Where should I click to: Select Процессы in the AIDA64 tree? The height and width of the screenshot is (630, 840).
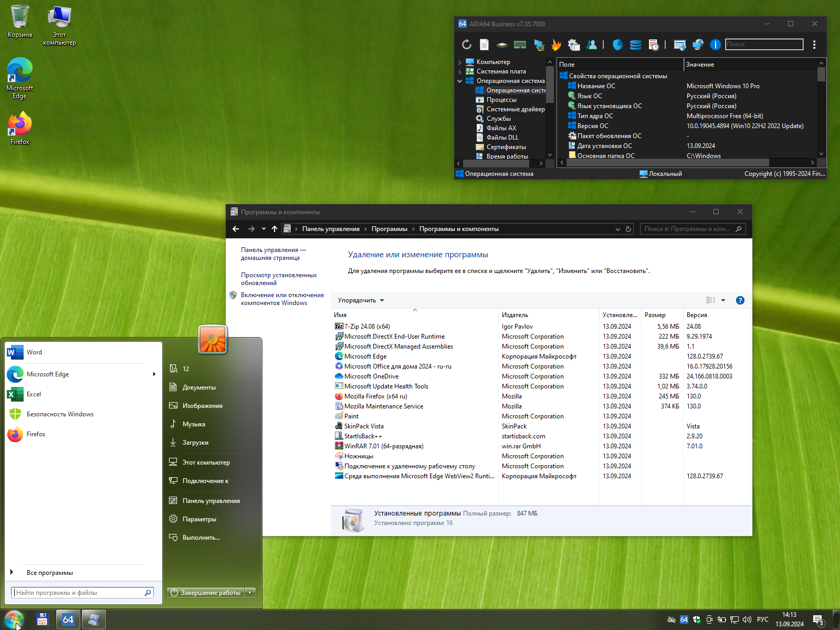click(x=501, y=100)
